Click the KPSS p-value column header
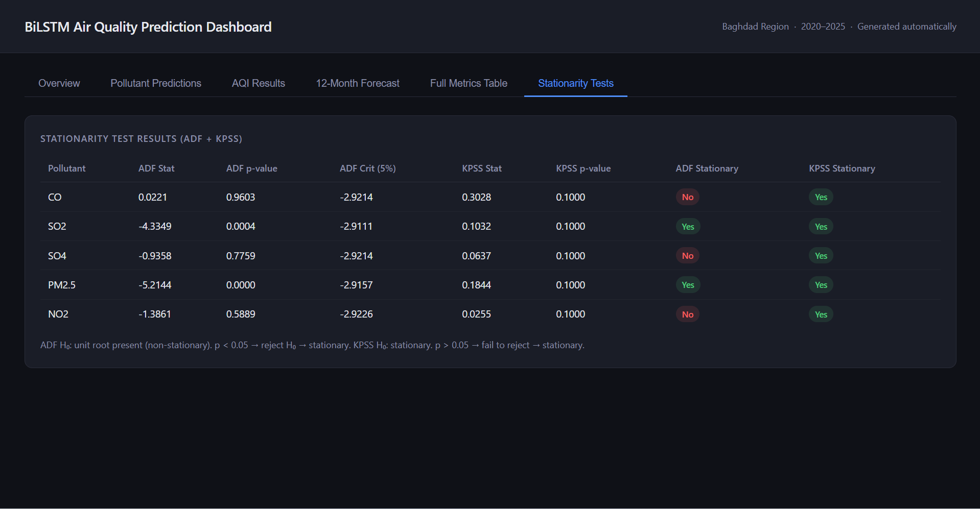This screenshot has height=509, width=980. (x=584, y=168)
